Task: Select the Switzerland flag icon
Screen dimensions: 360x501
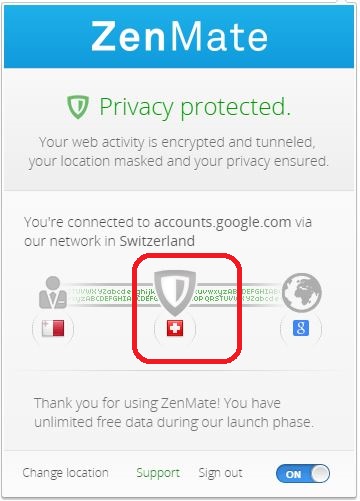Action: tap(175, 328)
